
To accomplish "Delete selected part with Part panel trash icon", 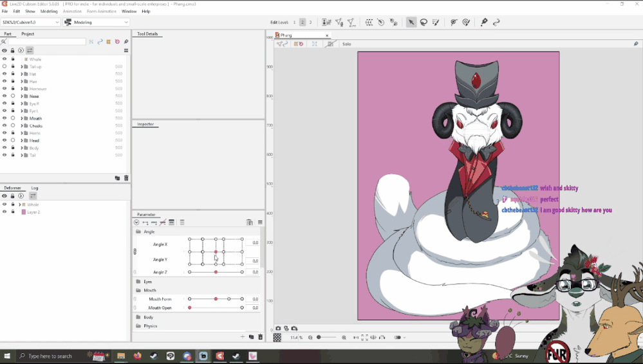I will click(x=126, y=178).
